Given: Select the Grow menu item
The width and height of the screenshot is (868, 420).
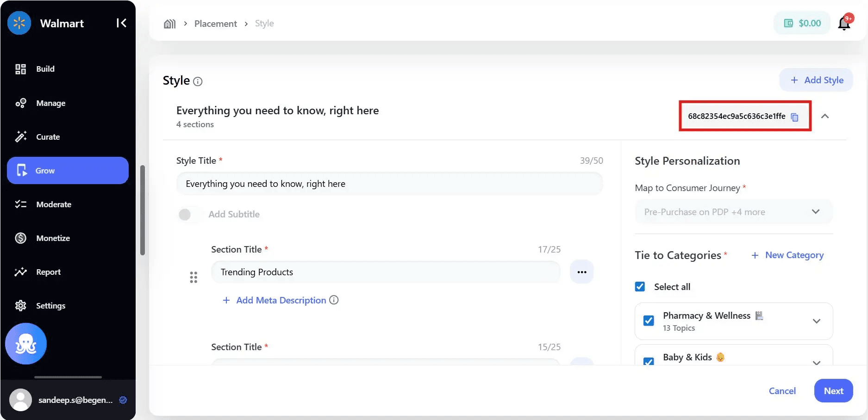Looking at the screenshot, I should point(68,170).
